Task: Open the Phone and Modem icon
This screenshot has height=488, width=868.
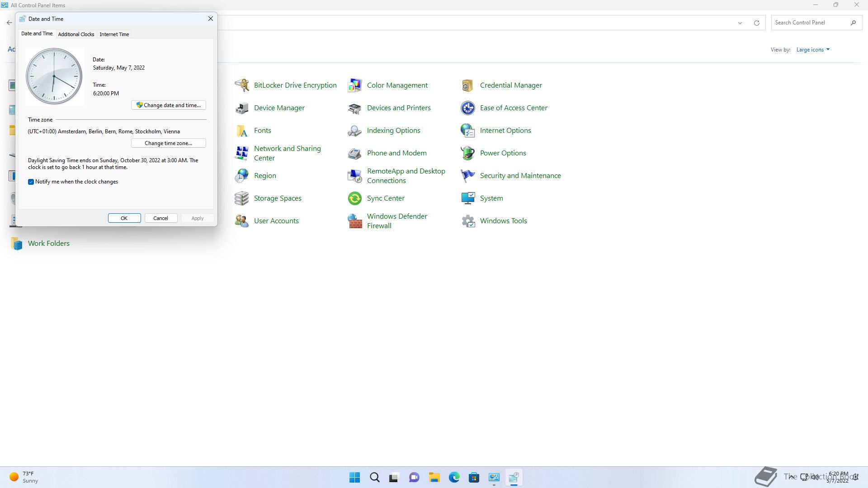Action: 355,153
